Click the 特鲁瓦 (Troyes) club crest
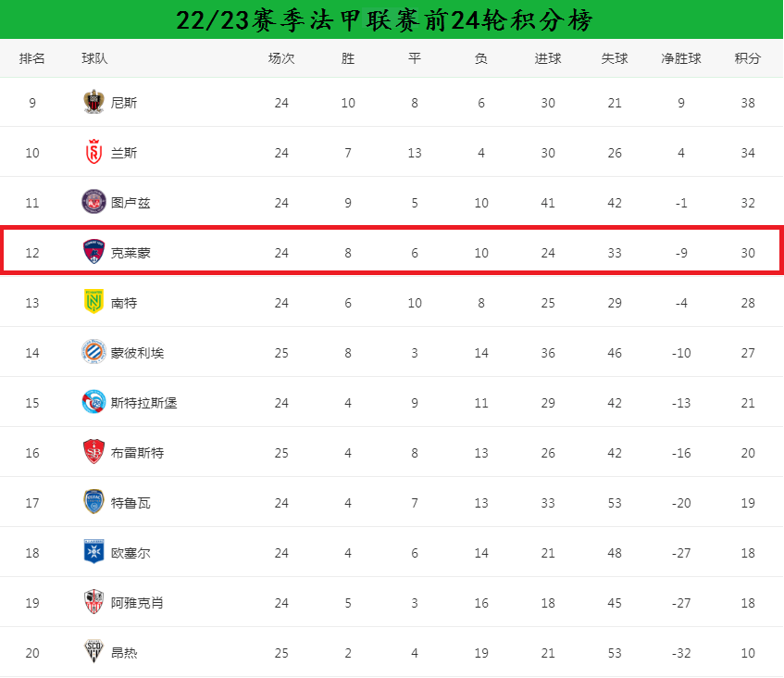Image resolution: width=784 pixels, height=678 pixels. [93, 502]
